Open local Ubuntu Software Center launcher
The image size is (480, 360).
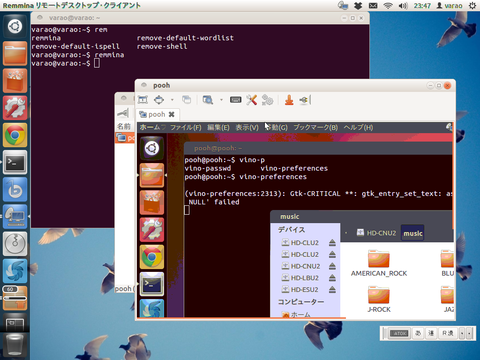point(15,81)
